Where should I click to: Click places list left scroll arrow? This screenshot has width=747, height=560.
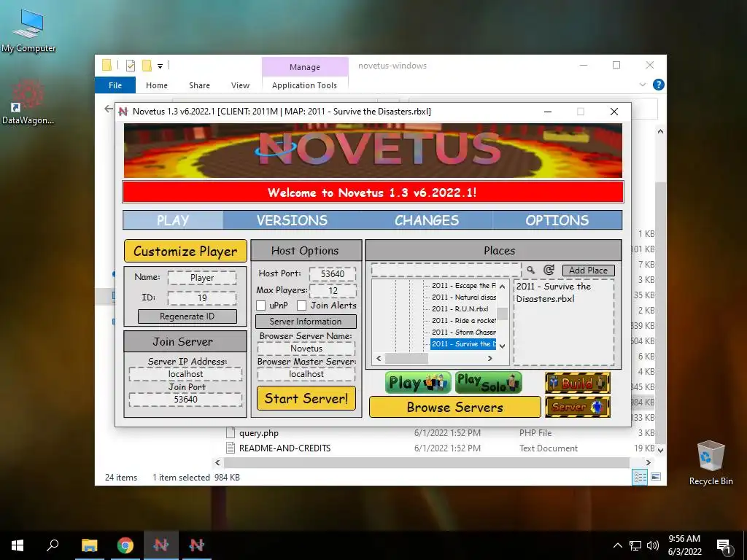pos(379,358)
